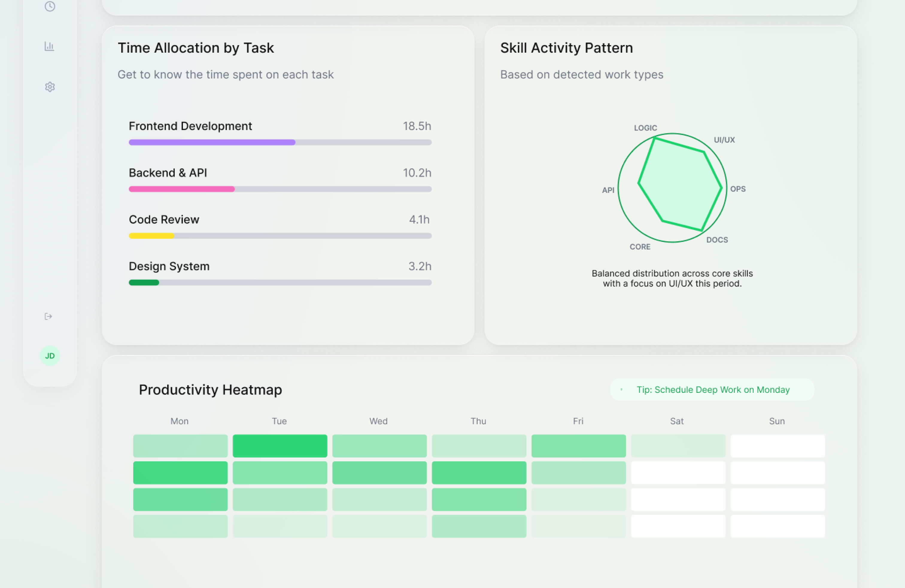The image size is (905, 588).
Task: Click the Frontend Development task label
Action: click(x=190, y=126)
